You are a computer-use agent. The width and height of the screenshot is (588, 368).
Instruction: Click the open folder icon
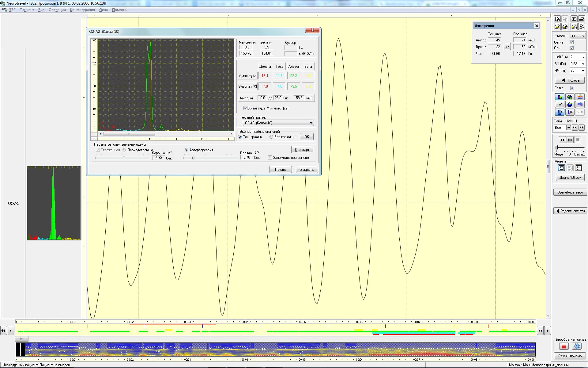[x=557, y=27]
